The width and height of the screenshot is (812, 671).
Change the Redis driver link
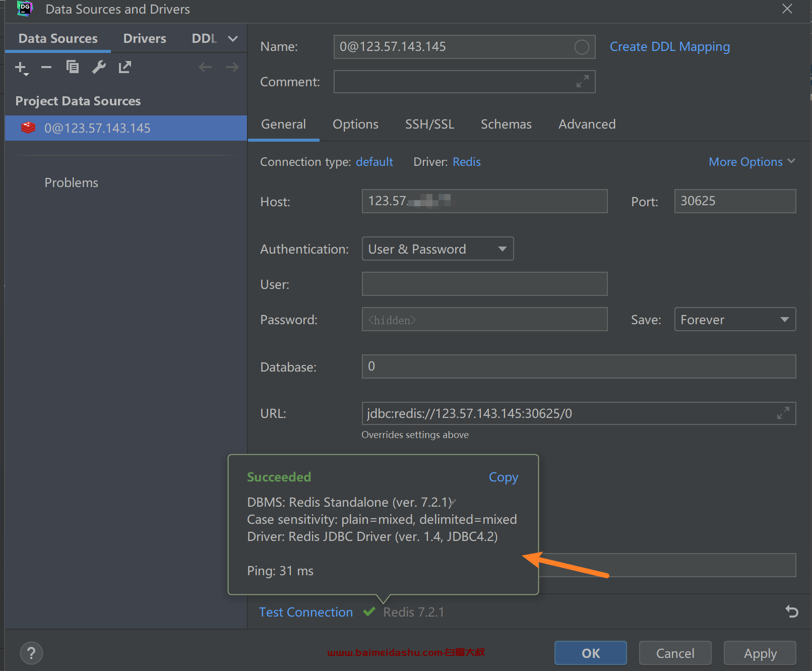(x=467, y=162)
